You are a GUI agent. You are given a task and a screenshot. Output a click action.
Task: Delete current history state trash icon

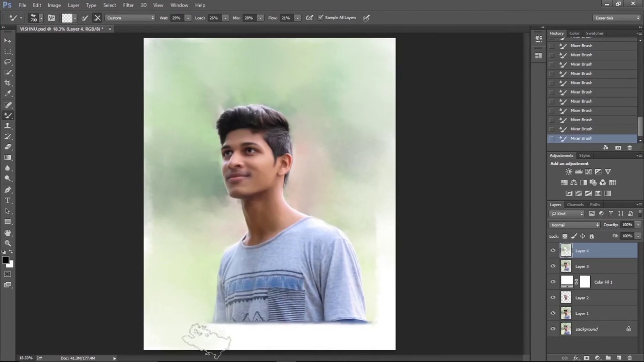coord(629,148)
